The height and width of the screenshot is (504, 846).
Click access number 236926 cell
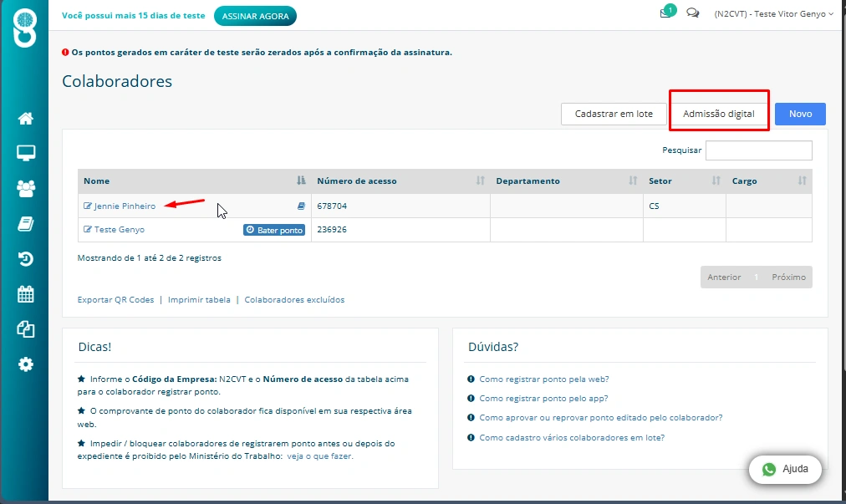click(400, 230)
